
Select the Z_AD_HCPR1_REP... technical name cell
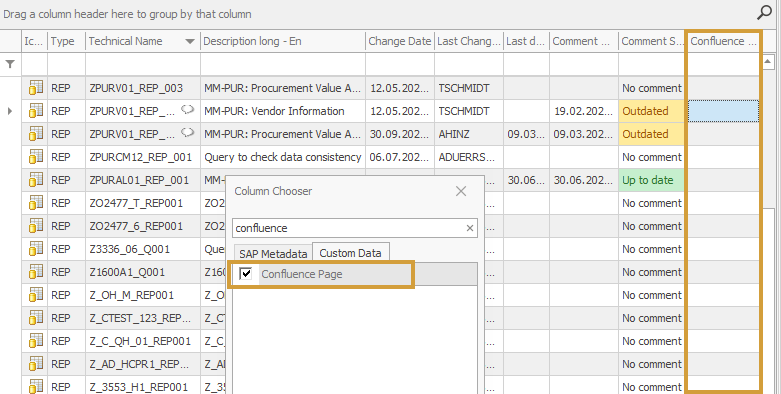[143, 364]
